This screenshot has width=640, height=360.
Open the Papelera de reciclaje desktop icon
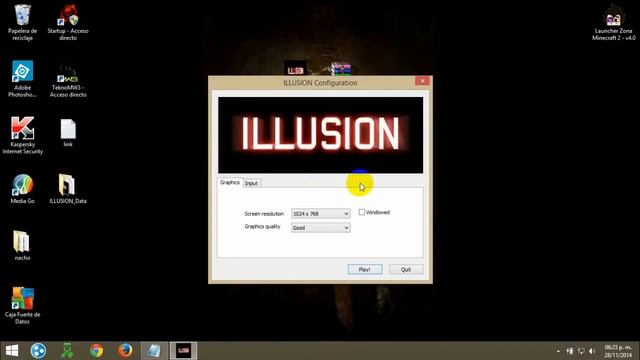[22, 22]
